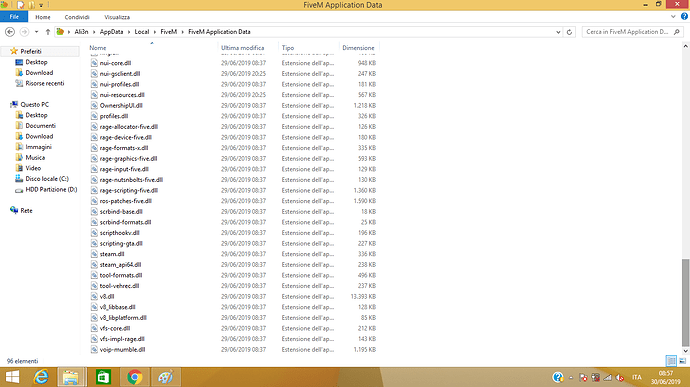Select the OwnershipUI.dll file icon
Image resolution: width=690 pixels, height=387 pixels.
(94, 105)
